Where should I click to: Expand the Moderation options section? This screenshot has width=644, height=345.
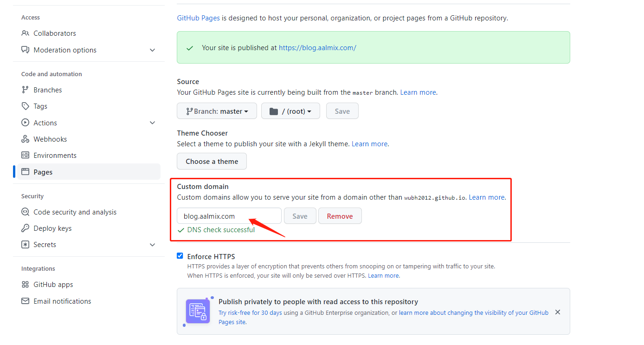152,50
